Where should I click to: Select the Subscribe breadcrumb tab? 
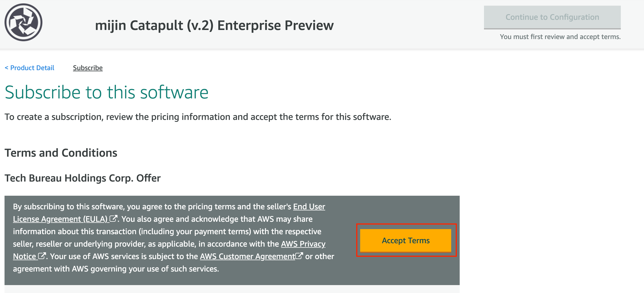pos(88,68)
